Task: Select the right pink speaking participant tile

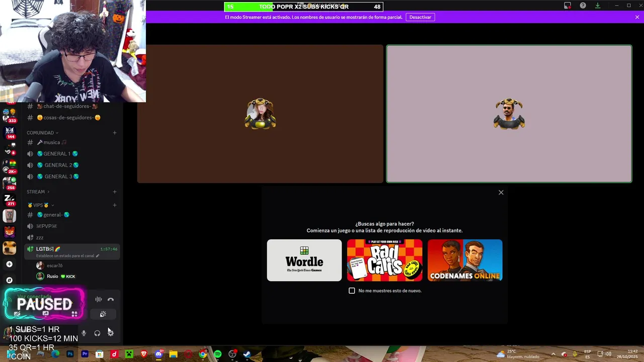Action: tap(509, 114)
